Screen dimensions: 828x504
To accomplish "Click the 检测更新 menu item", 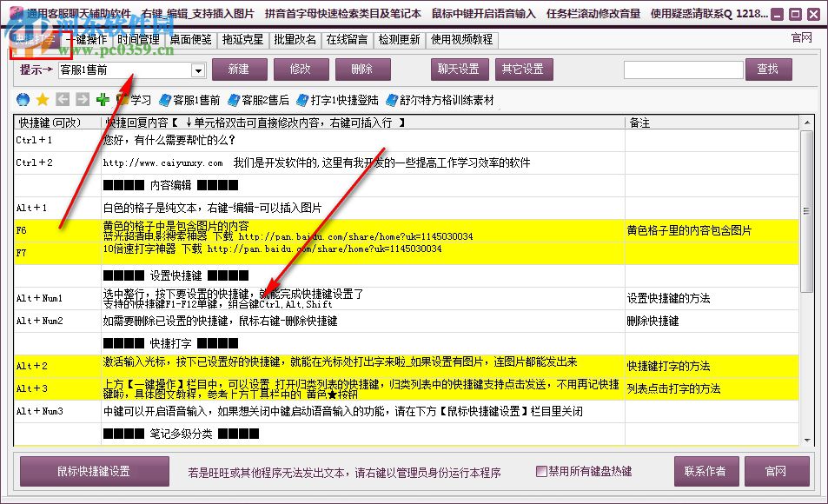I will pos(398,39).
